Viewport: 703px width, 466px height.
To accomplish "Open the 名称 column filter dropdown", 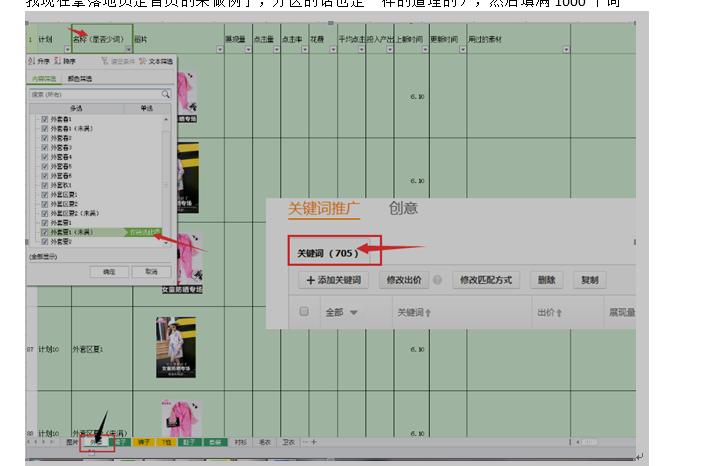I will click(x=129, y=49).
